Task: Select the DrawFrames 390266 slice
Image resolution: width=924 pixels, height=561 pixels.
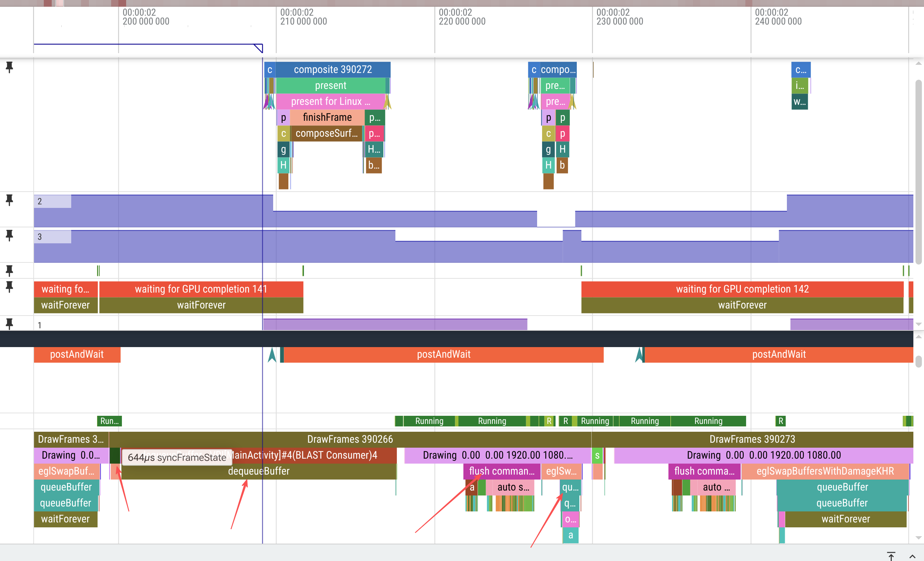Action: click(349, 439)
